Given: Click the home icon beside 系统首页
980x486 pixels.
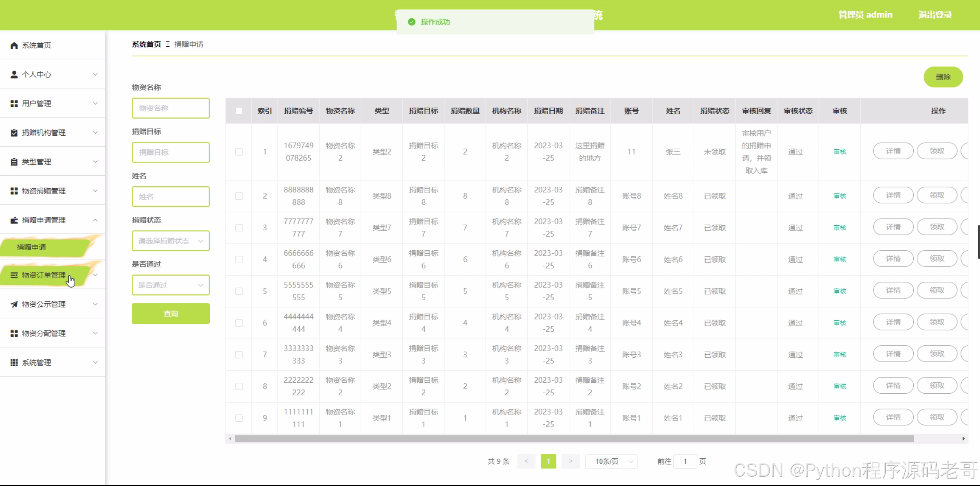Looking at the screenshot, I should (14, 45).
